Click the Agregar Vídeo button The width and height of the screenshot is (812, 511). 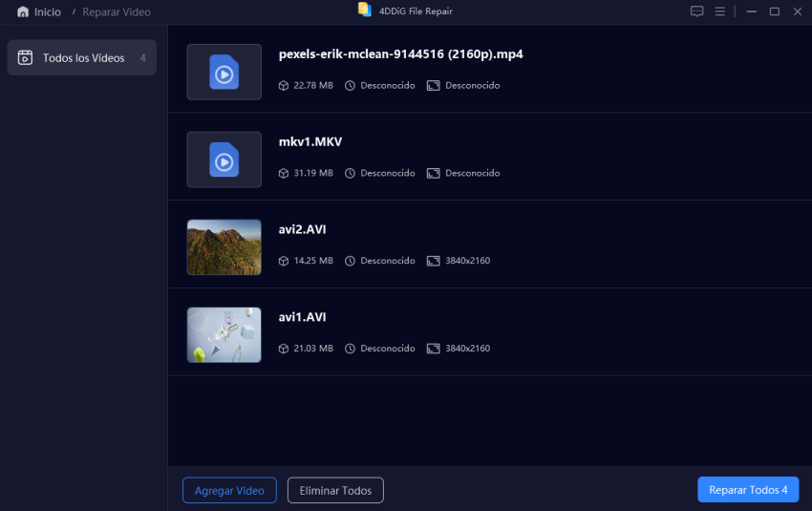(229, 490)
